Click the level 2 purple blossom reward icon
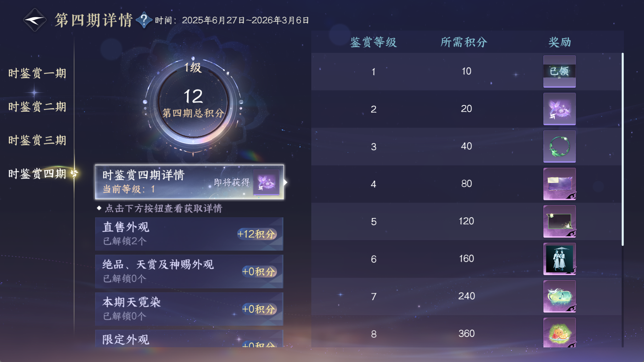This screenshot has width=644, height=362. pyautogui.click(x=559, y=109)
